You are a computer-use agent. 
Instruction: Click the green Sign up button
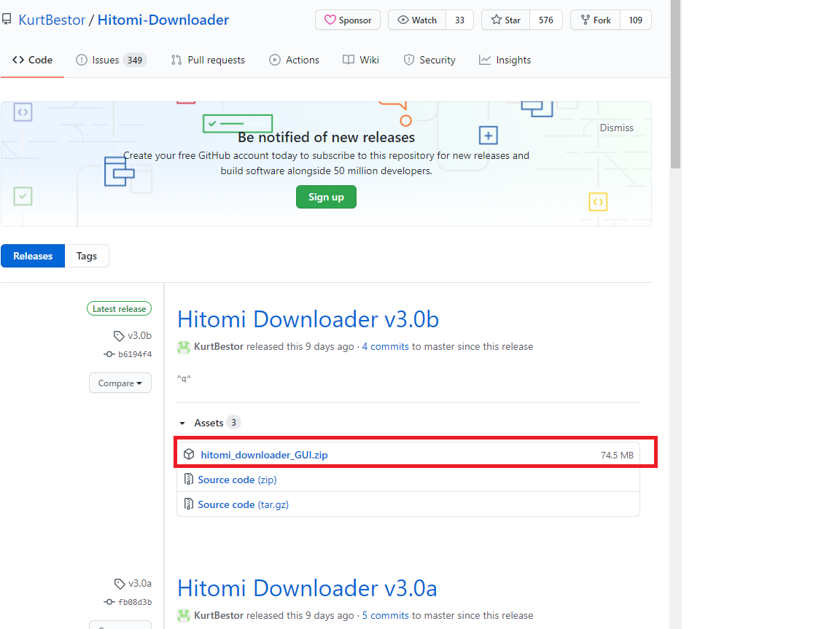pyautogui.click(x=326, y=197)
